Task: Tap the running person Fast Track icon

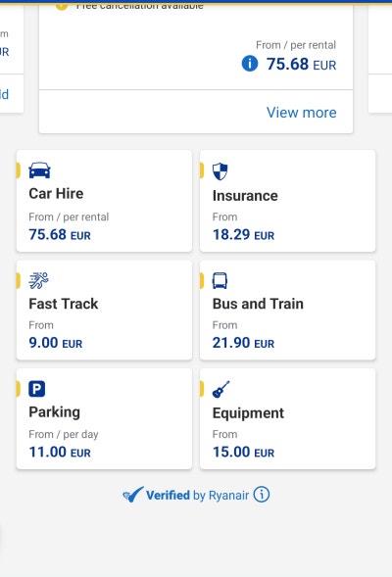Action: (38, 280)
